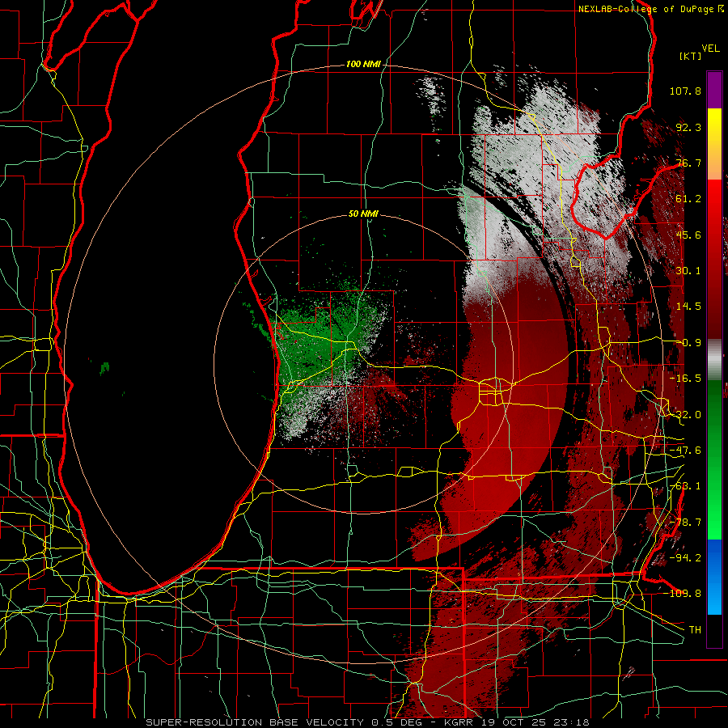Click the 50 NMI range ring label
728x728 pixels.
[363, 214]
